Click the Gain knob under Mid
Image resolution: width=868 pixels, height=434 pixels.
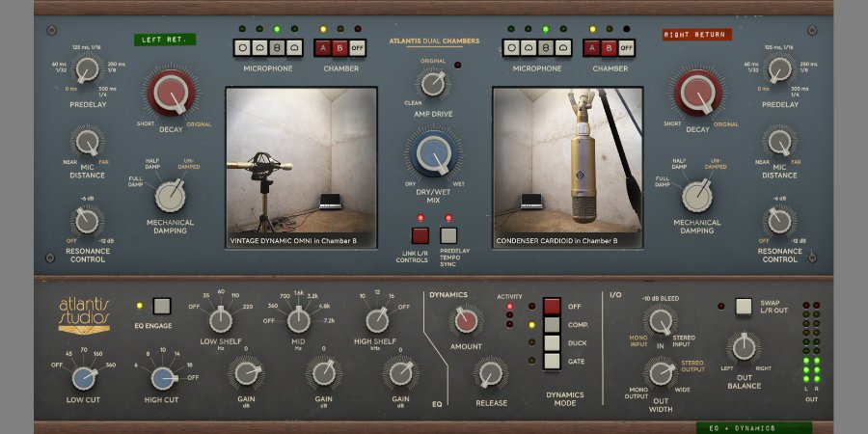[x=324, y=373]
